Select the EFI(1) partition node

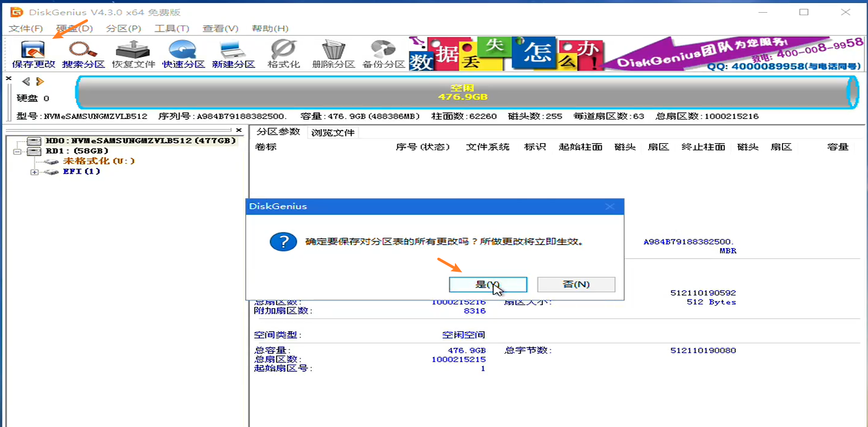click(x=82, y=172)
